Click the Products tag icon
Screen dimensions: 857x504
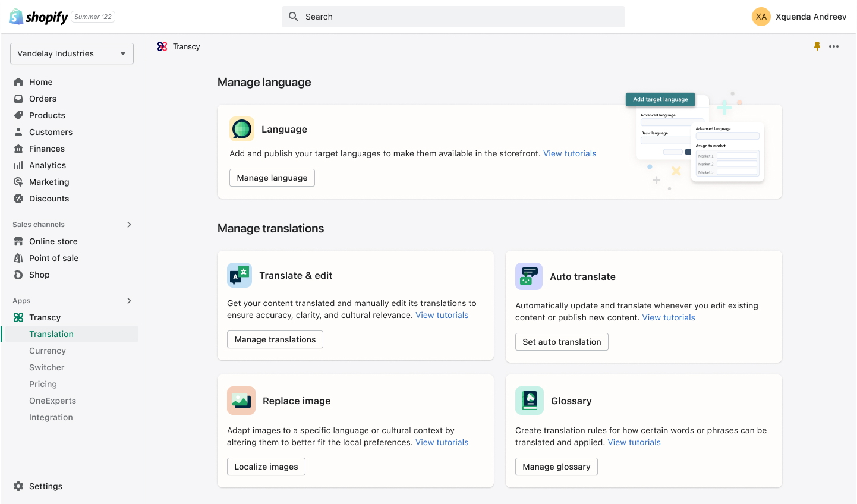[18, 115]
